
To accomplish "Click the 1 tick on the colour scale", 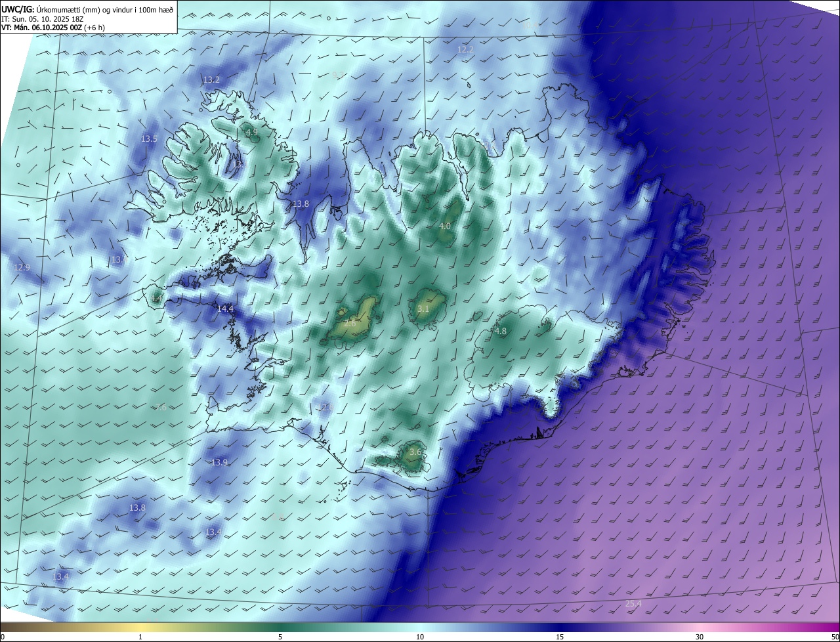I will pyautogui.click(x=140, y=637).
